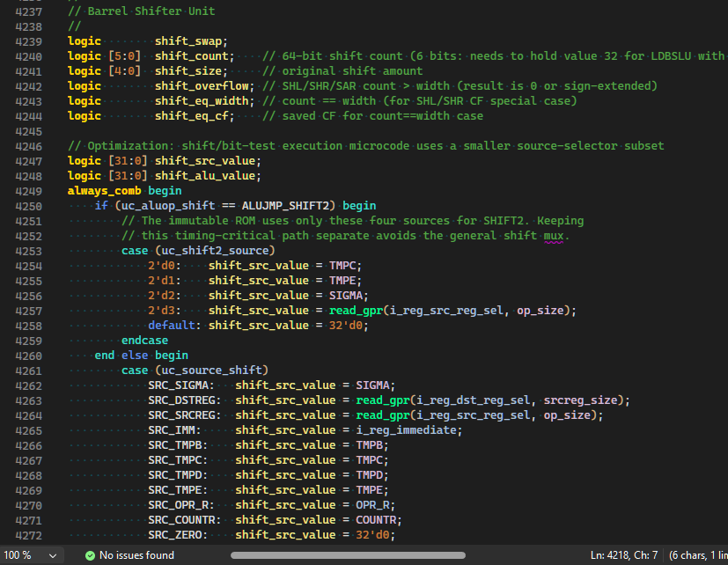Click the SRC_SIGMA case label

click(x=179, y=385)
